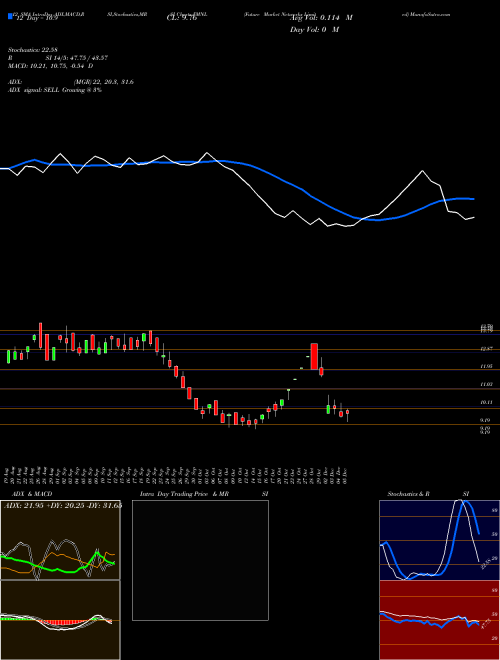Screen dimensions: 500x660
Task: Click the "Stochastics: 22.58" readout
Action: [32, 50]
